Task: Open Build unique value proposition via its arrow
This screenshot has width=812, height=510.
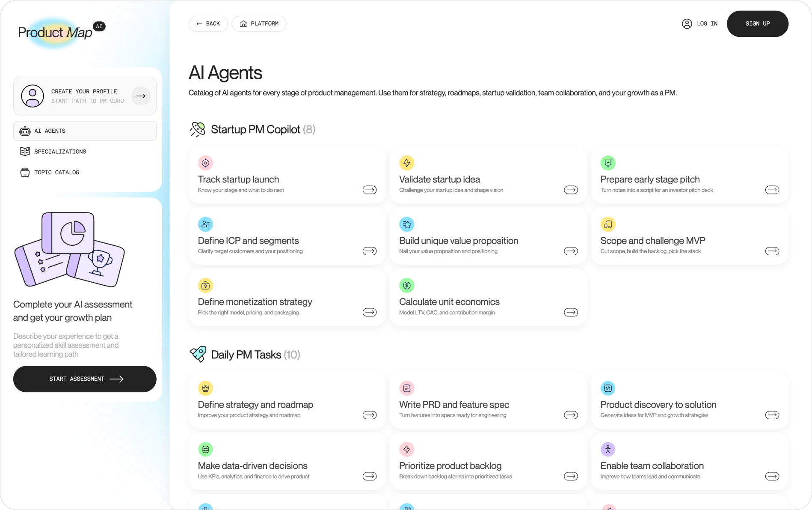Action: coord(571,251)
